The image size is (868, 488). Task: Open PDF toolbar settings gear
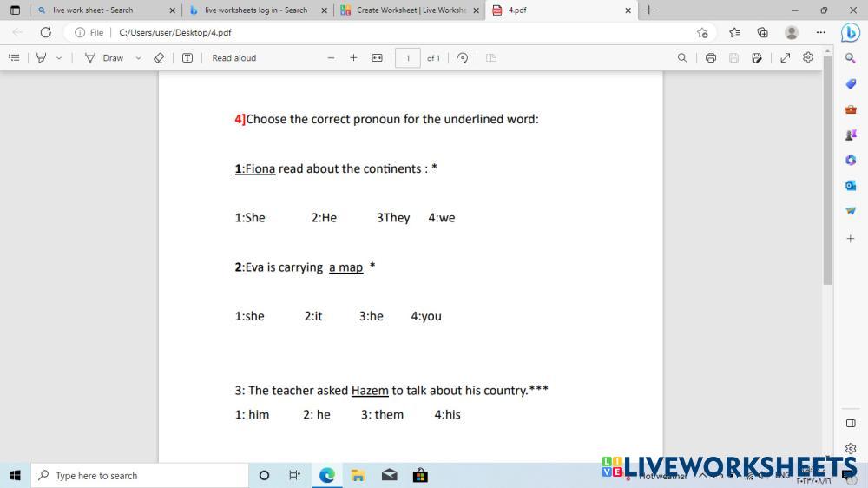coord(808,58)
